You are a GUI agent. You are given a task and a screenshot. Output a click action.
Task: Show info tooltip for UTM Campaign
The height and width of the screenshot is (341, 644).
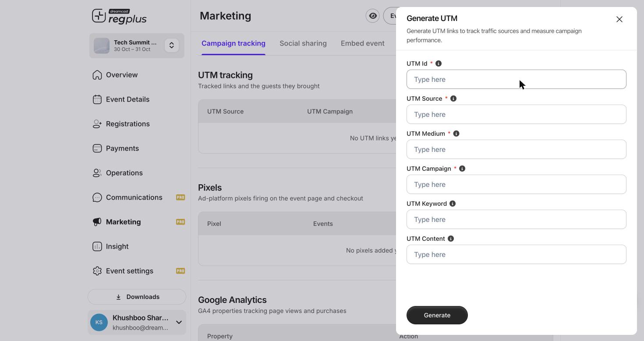tap(462, 169)
